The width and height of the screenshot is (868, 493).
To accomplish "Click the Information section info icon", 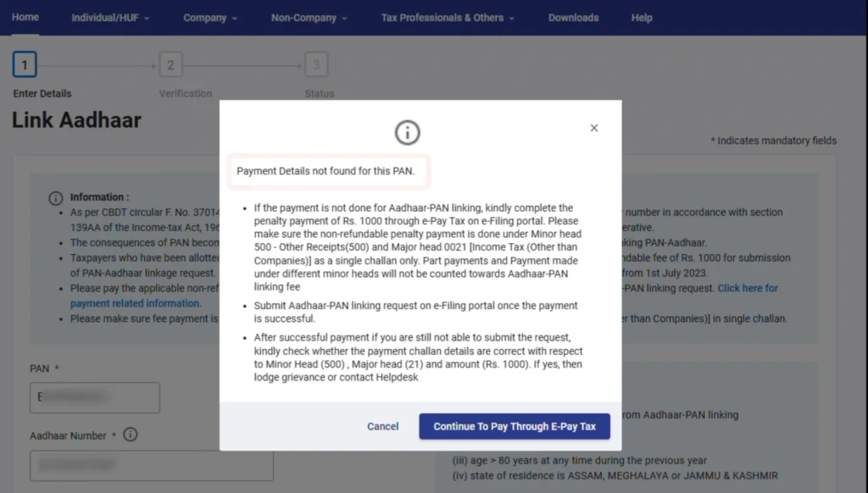I will pos(56,197).
